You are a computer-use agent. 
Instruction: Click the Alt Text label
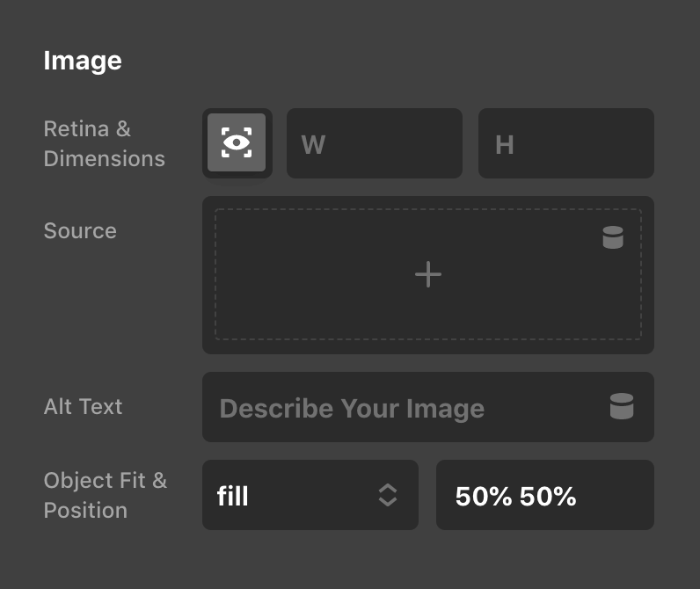click(84, 406)
